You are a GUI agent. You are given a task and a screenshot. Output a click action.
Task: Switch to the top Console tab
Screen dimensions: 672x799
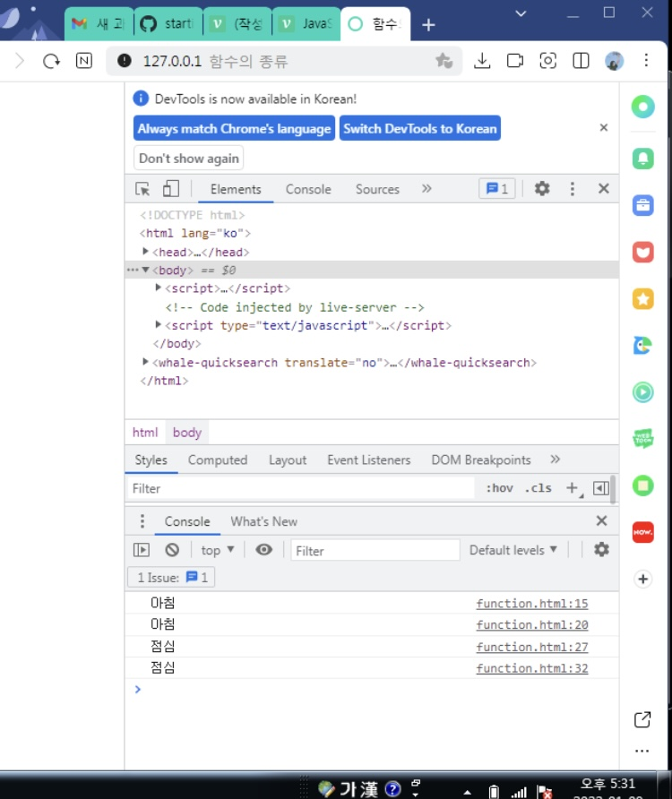[308, 189]
